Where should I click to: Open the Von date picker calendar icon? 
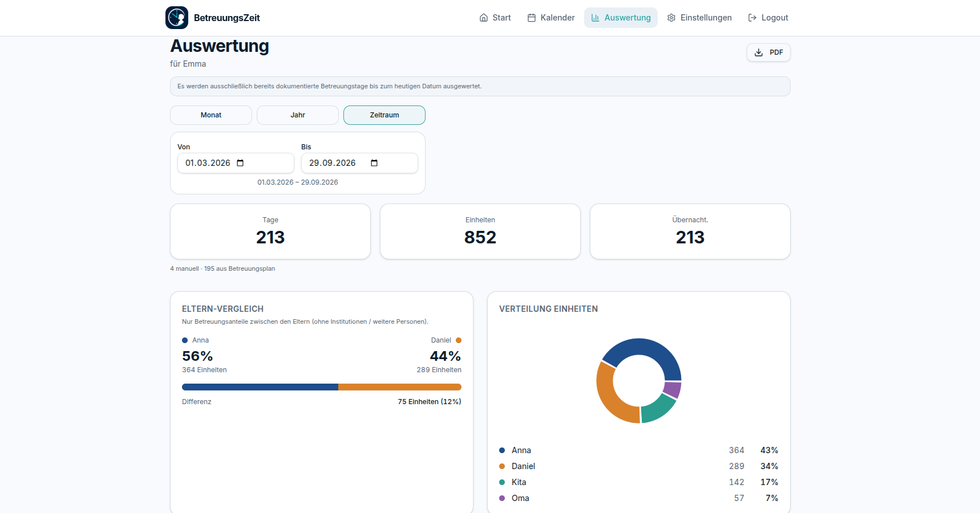pyautogui.click(x=240, y=163)
